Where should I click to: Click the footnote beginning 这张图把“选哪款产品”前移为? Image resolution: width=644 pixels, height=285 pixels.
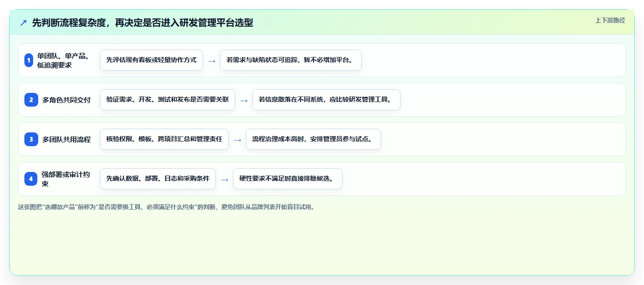tap(167, 207)
